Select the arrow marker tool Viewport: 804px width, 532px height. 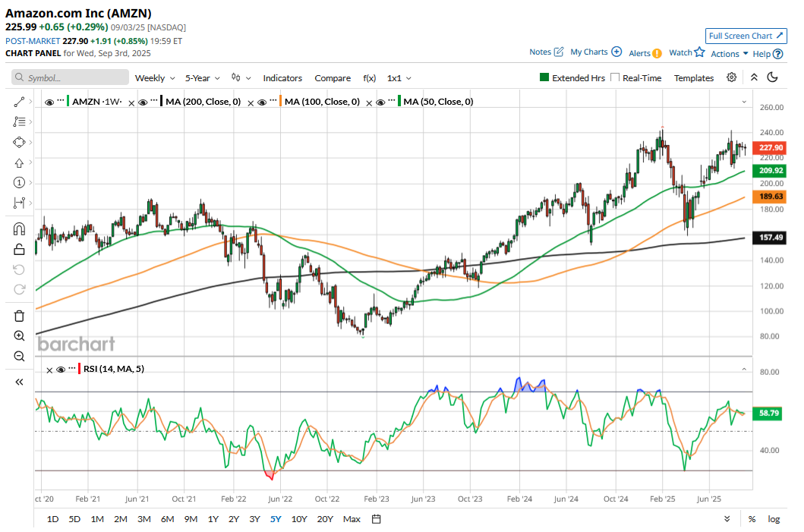point(19,162)
